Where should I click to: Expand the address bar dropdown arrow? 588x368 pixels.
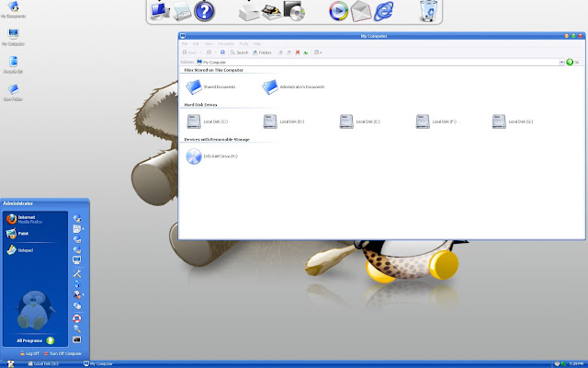[x=561, y=62]
